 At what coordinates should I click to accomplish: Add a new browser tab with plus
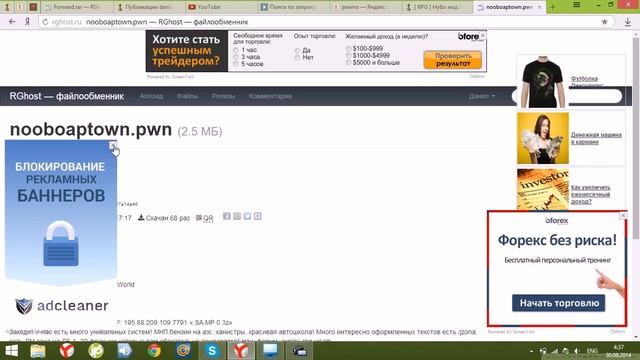tap(552, 7)
